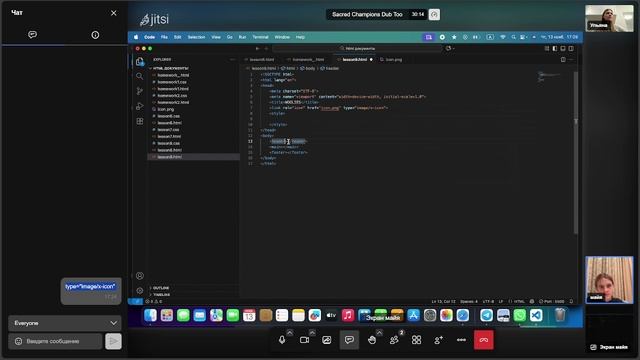Open the Selection menu
The width and height of the screenshot is (640, 360).
point(196,37)
